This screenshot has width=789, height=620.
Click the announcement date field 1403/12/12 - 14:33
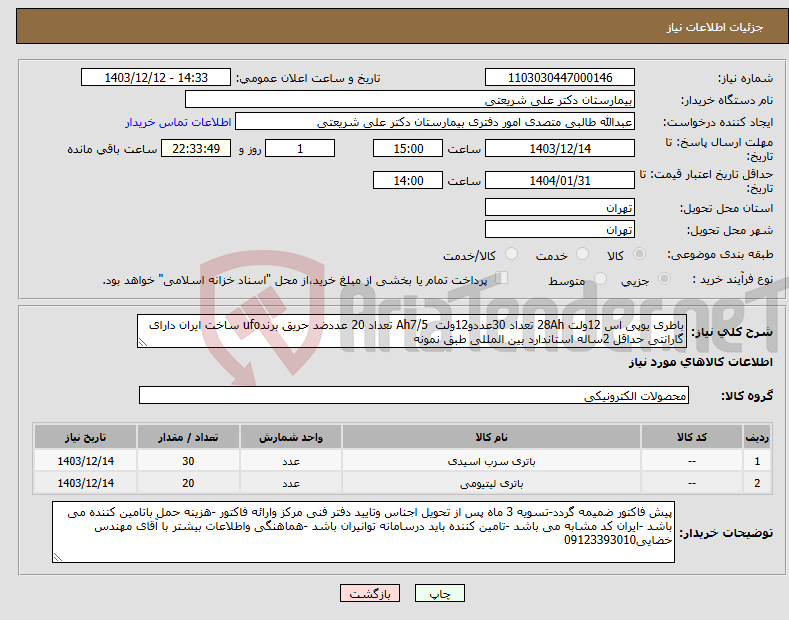point(155,78)
